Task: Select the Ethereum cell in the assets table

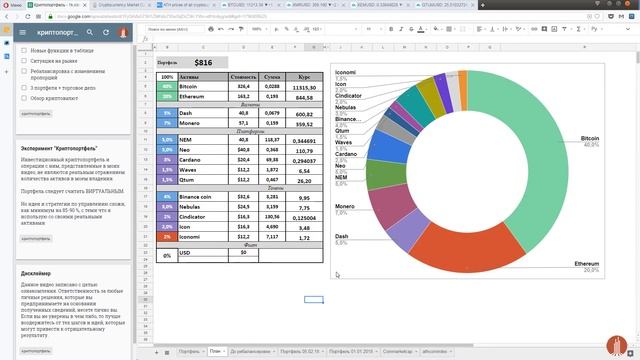Action: 203,97
